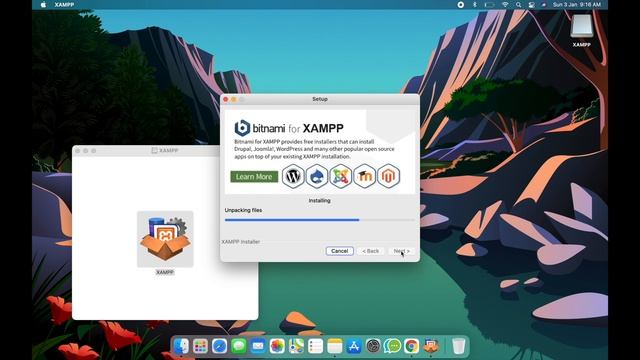Click the 'Unpacking files' status text
The width and height of the screenshot is (640, 360).
243,210
